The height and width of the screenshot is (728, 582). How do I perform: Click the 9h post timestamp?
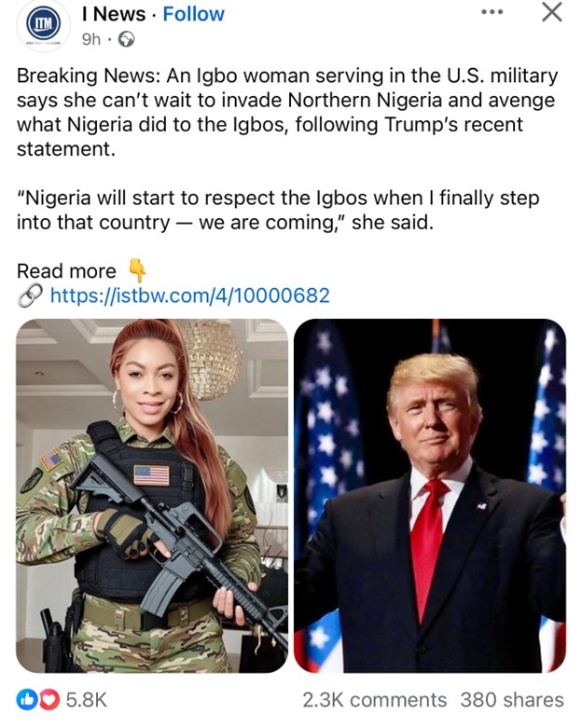91,40
